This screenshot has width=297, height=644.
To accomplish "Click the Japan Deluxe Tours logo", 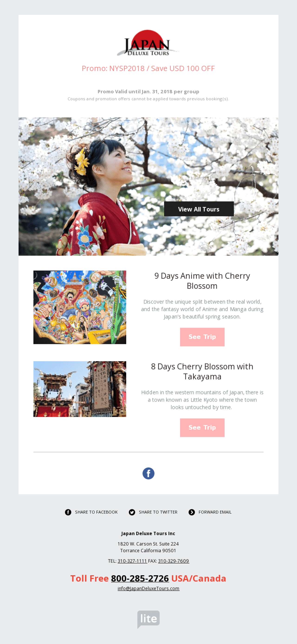I will pyautogui.click(x=148, y=43).
